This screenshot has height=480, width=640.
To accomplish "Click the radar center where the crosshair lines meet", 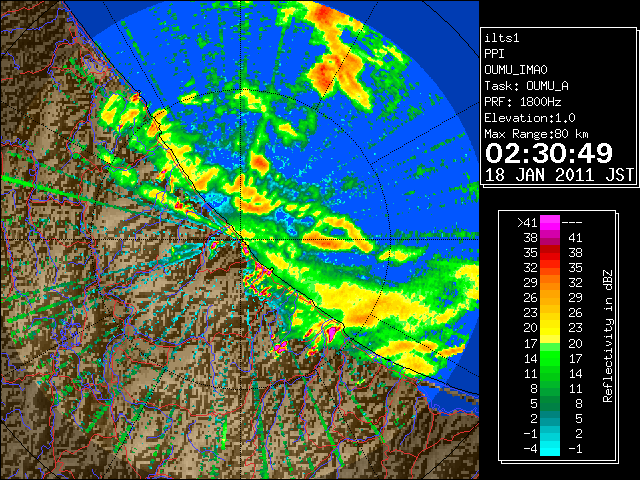I will pos(242,240).
